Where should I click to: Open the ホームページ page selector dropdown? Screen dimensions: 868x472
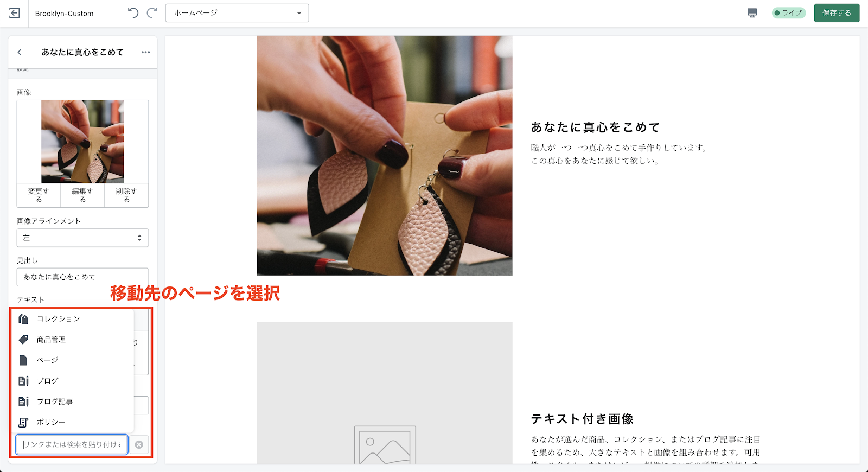point(237,13)
